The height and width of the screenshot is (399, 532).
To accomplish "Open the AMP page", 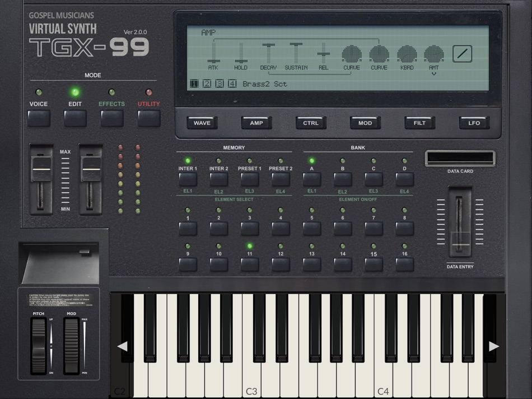I will coord(256,123).
